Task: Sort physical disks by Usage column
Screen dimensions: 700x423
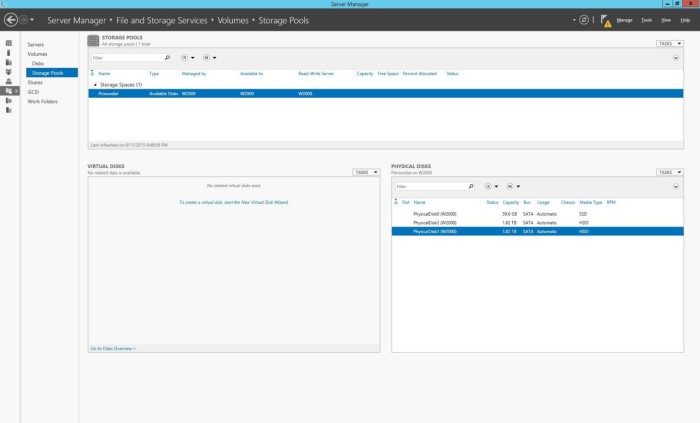Action: tap(543, 203)
